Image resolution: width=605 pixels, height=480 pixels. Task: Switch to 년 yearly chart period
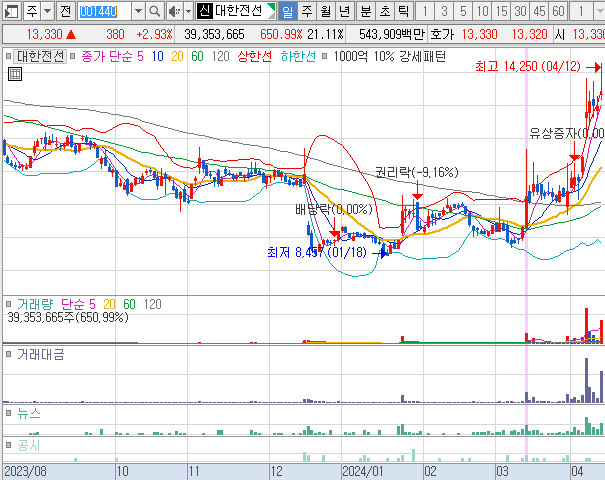pyautogui.click(x=345, y=11)
